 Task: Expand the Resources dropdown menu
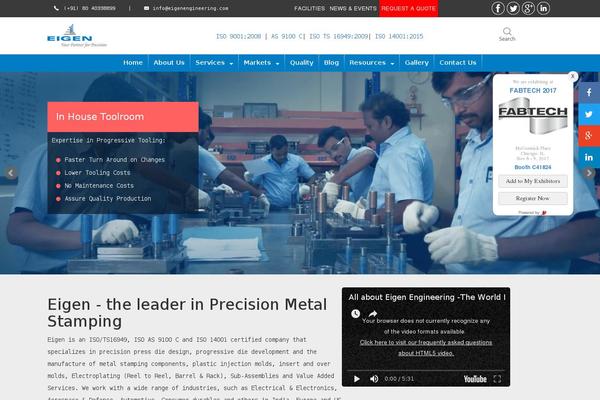coord(372,63)
